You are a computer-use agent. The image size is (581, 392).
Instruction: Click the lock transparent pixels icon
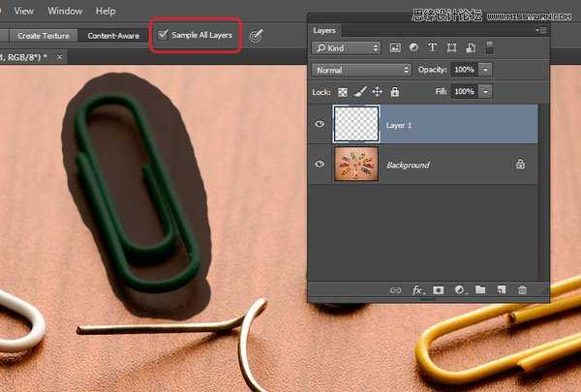coord(343,91)
